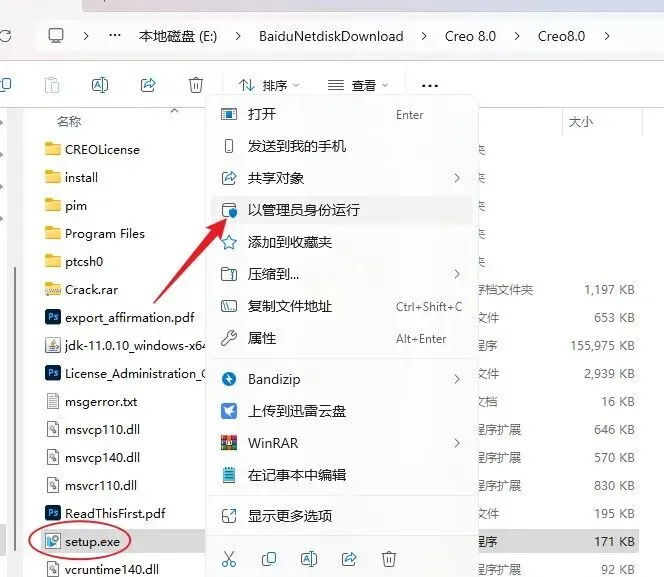Select msvcr110.dll file name
The height and width of the screenshot is (577, 664).
pyautogui.click(x=101, y=486)
